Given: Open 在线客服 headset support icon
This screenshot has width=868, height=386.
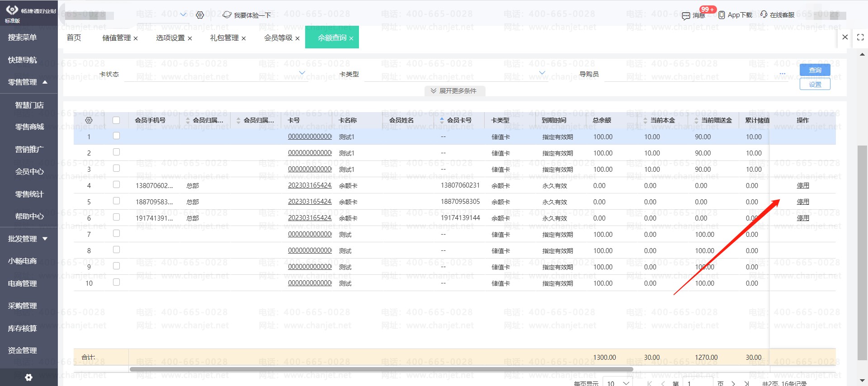Looking at the screenshot, I should pos(764,14).
